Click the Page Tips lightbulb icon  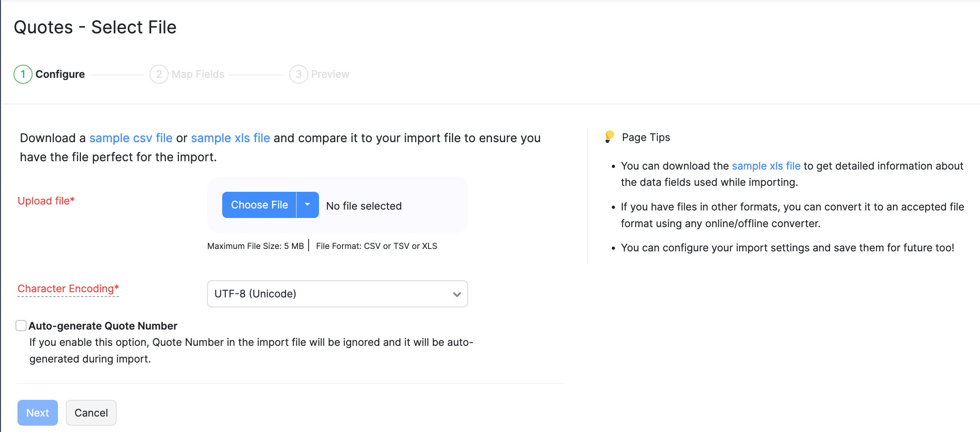pyautogui.click(x=610, y=137)
